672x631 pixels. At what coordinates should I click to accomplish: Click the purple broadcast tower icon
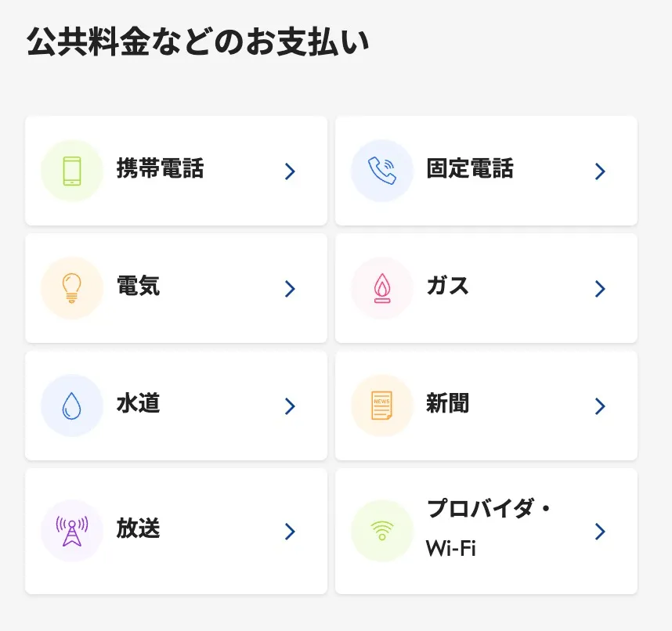[72, 531]
